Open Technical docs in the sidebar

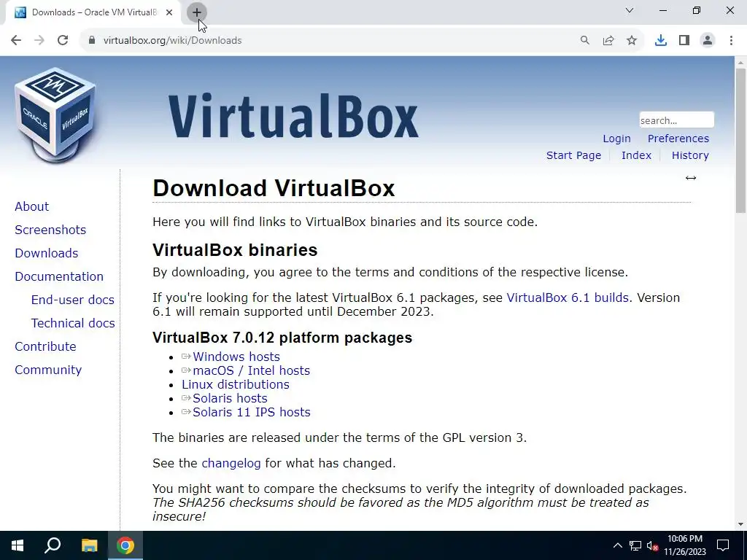coord(73,323)
